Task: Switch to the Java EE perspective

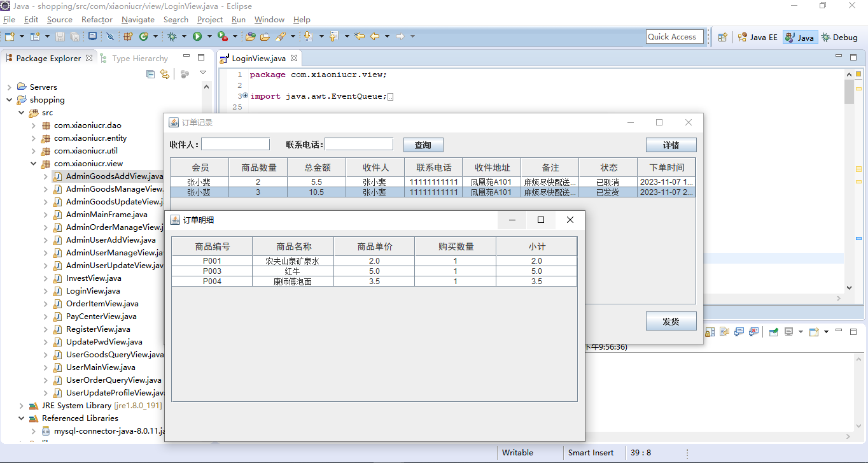Action: [x=757, y=37]
